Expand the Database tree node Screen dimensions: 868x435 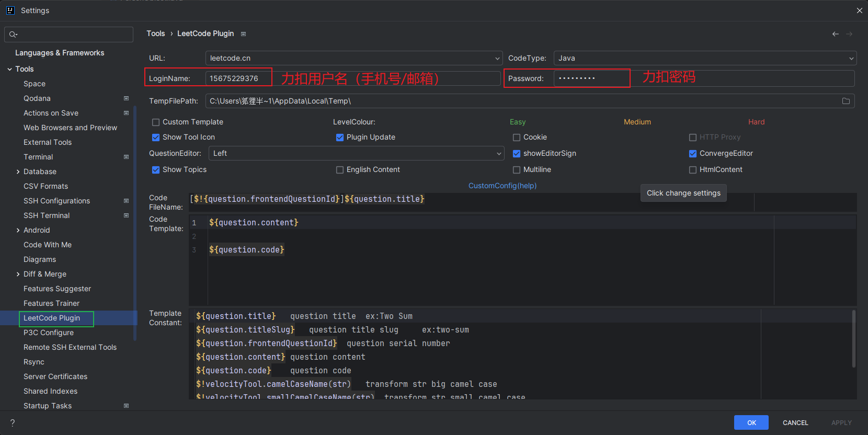(x=18, y=171)
